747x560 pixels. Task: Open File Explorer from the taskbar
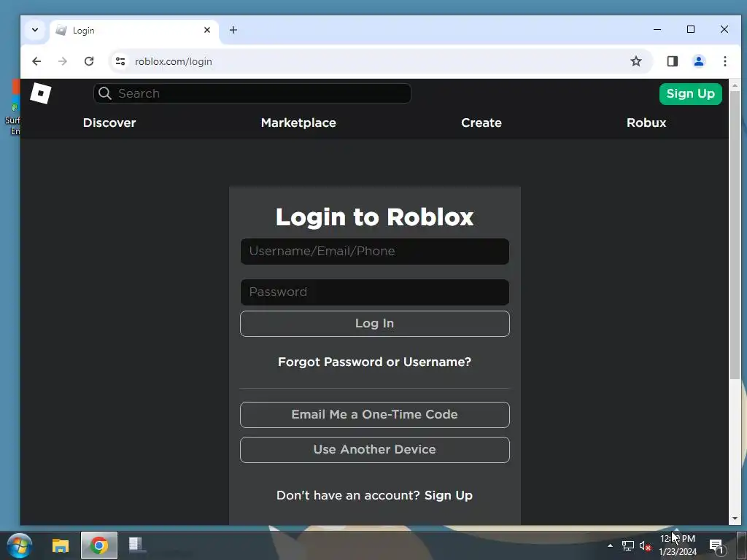click(61, 545)
